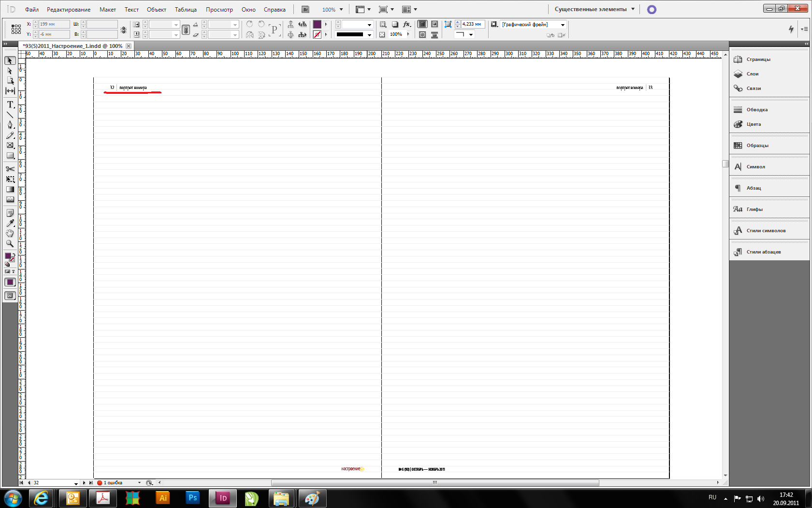The width and height of the screenshot is (812, 508).
Task: Select the Pencil tool
Action: 10,135
